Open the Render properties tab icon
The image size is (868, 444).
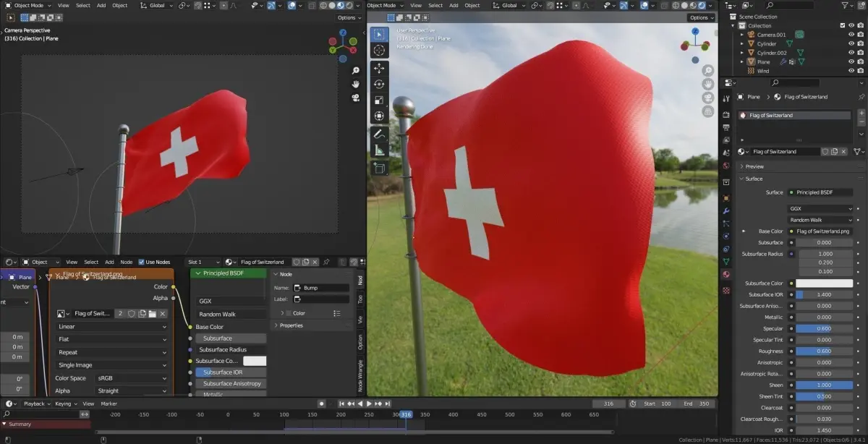click(726, 115)
